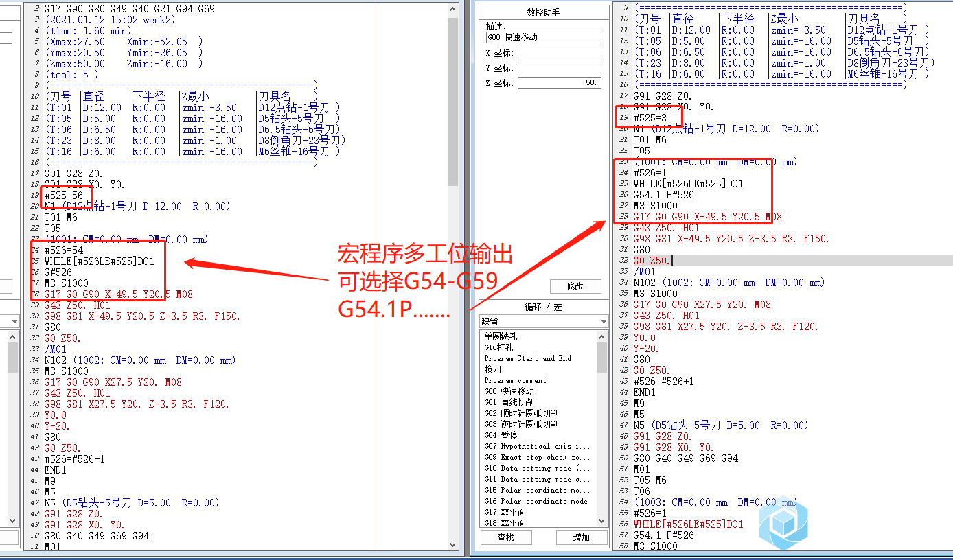This screenshot has height=560, width=953.
Task: Select Program Start and End entry
Action: [x=527, y=358]
